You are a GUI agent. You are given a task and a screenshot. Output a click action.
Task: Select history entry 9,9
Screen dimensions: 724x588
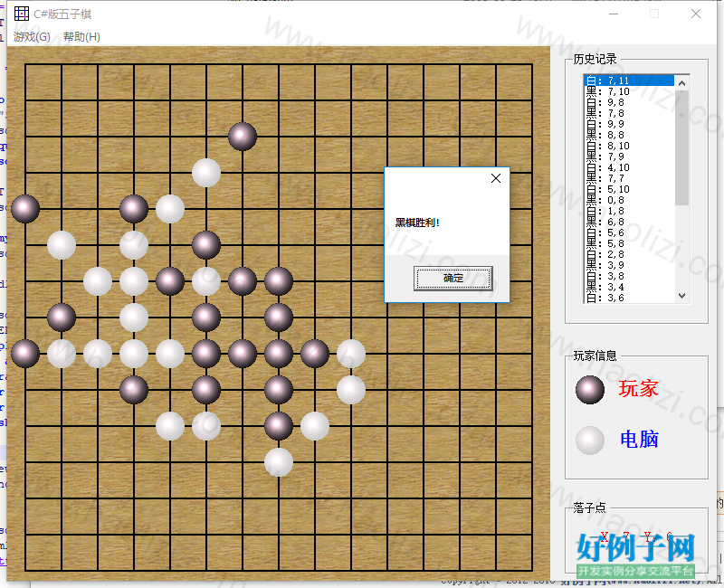(x=629, y=124)
